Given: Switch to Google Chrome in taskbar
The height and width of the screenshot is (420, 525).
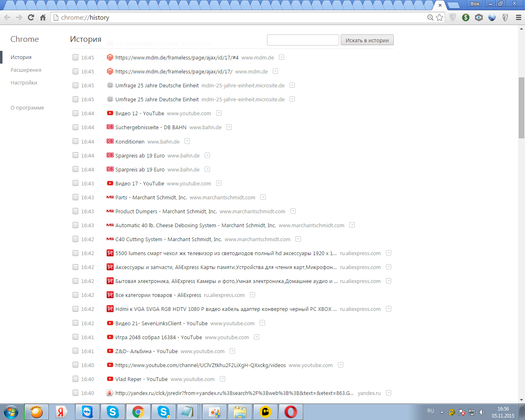Looking at the screenshot, I should coord(138,412).
